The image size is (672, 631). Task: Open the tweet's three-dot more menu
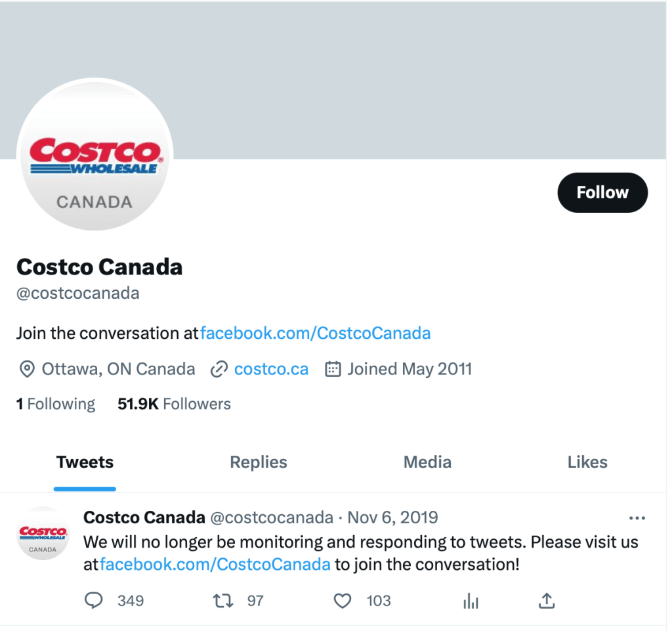(x=637, y=518)
